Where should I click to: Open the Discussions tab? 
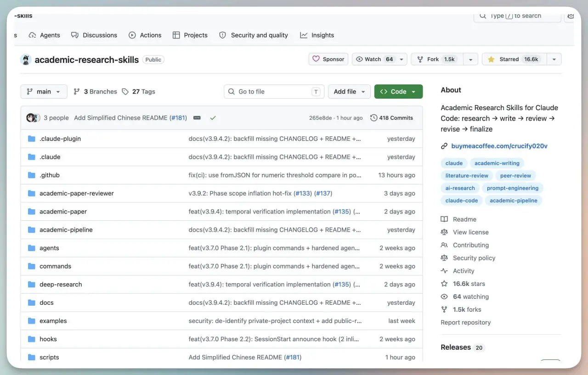[94, 35]
